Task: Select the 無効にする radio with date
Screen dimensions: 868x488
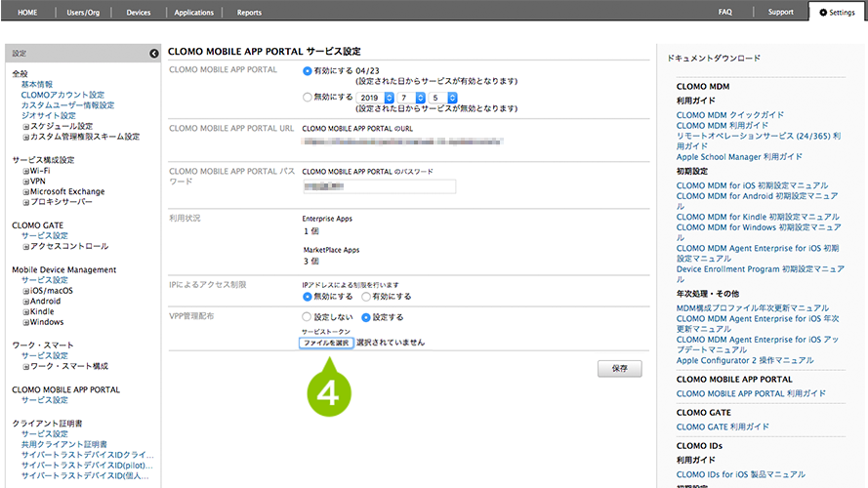Action: [308, 98]
